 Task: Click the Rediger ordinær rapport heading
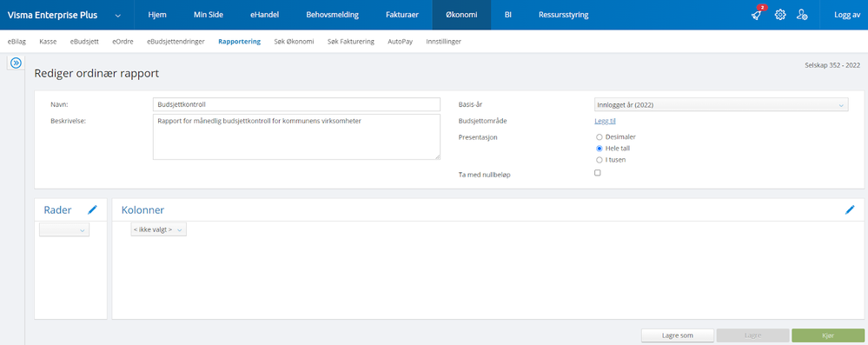coord(96,73)
